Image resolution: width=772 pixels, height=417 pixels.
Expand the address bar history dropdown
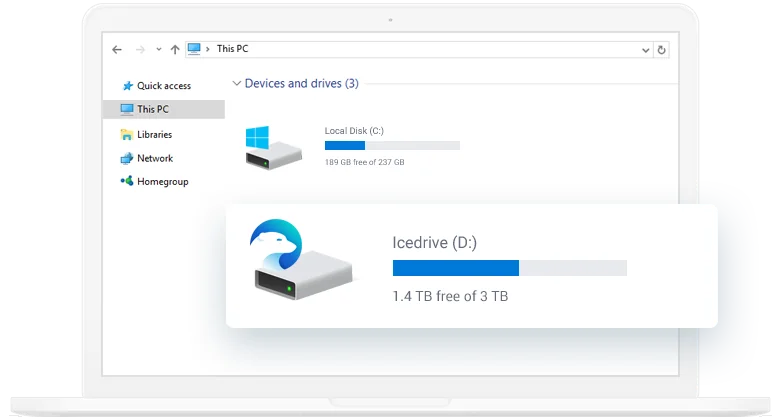(645, 50)
